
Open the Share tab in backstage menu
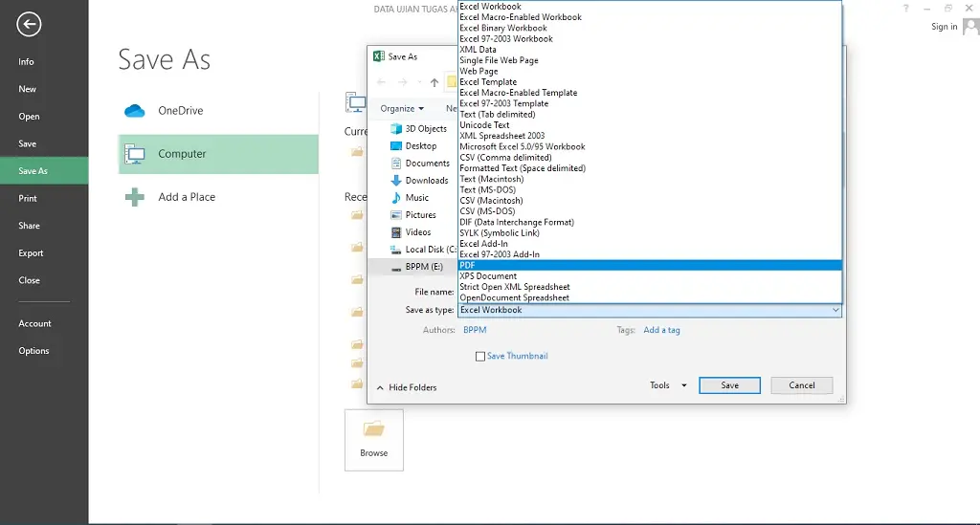click(x=44, y=226)
